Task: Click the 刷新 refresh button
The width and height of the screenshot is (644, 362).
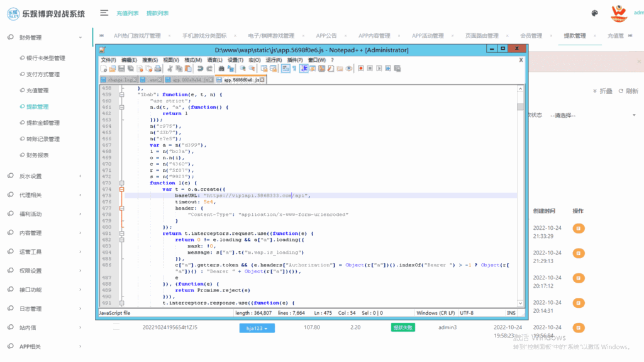Action: [628, 91]
